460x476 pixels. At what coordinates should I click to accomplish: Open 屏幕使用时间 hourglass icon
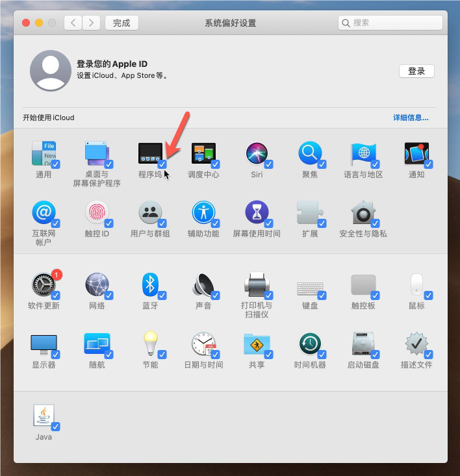(257, 212)
